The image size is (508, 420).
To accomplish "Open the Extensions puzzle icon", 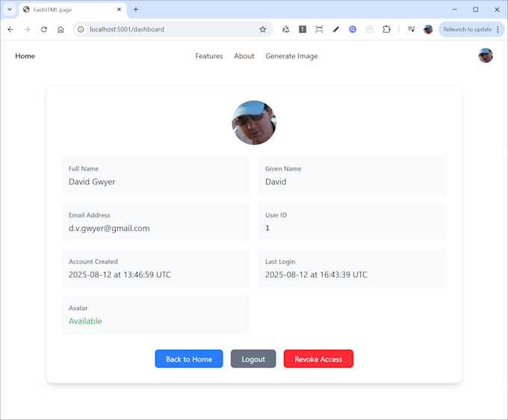I will [386, 29].
